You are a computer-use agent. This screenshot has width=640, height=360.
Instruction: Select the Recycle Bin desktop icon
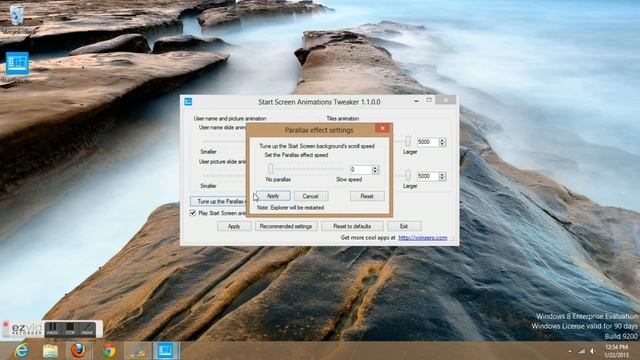[17, 19]
